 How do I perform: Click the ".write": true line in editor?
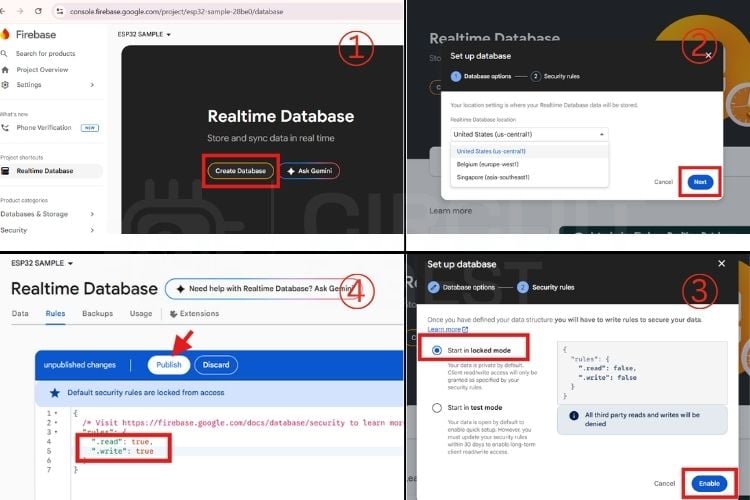[122, 451]
